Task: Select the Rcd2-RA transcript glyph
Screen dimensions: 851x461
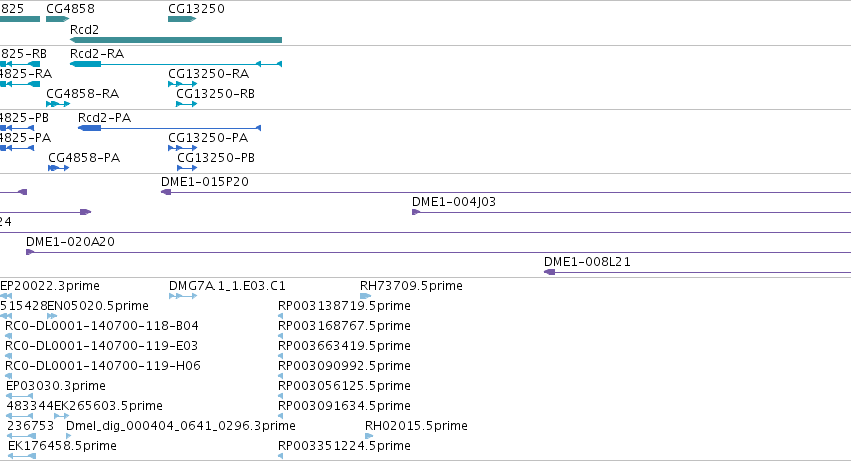Action: (x=176, y=64)
